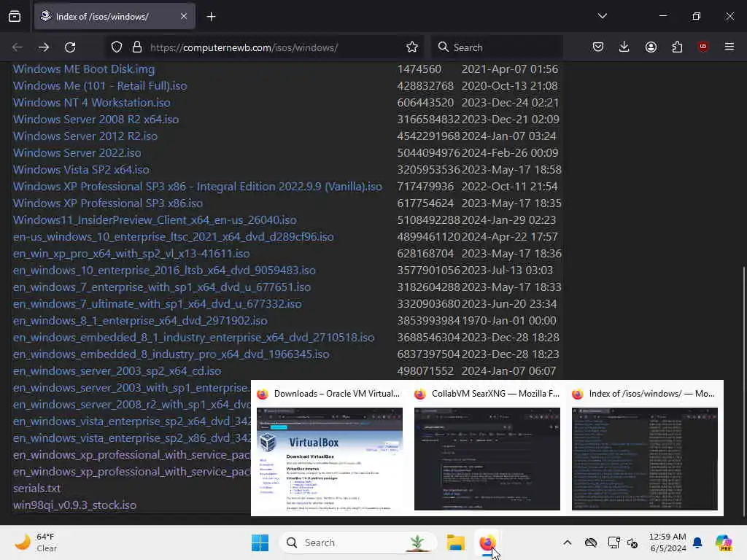Open the clock showing 12:59 AM
Screen dimensions: 747x560
tap(667, 542)
